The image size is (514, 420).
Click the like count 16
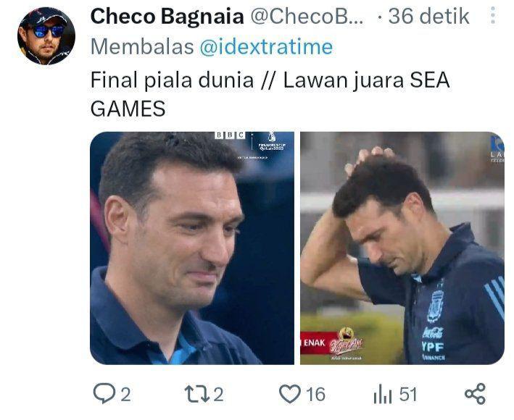click(315, 394)
